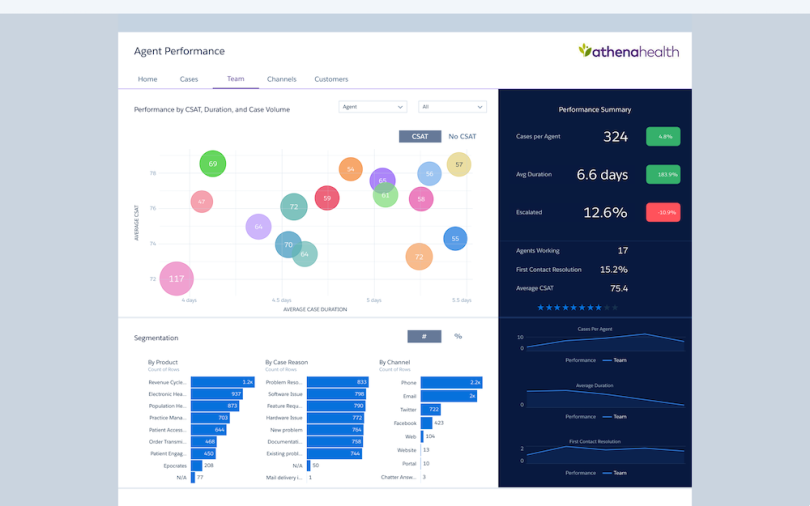Image resolution: width=810 pixels, height=506 pixels.
Task: Click the Population He... 873 bar
Action: 215,406
